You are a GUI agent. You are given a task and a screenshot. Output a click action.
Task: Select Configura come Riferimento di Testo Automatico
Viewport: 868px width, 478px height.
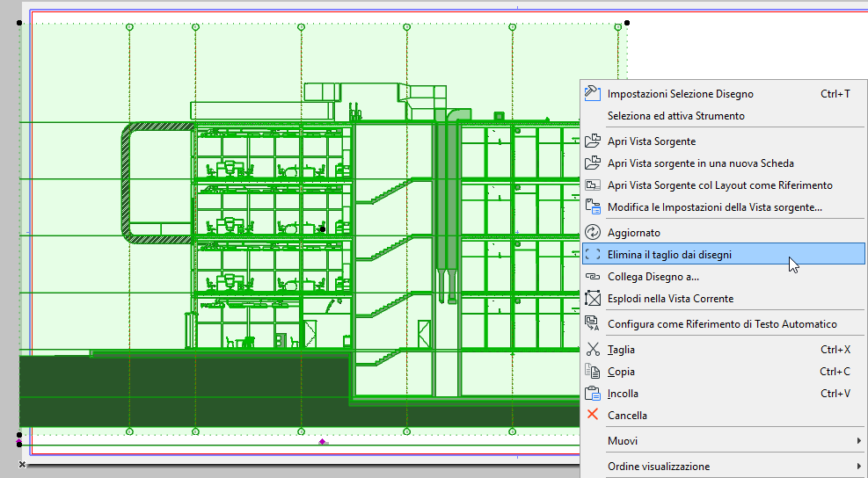click(x=722, y=324)
